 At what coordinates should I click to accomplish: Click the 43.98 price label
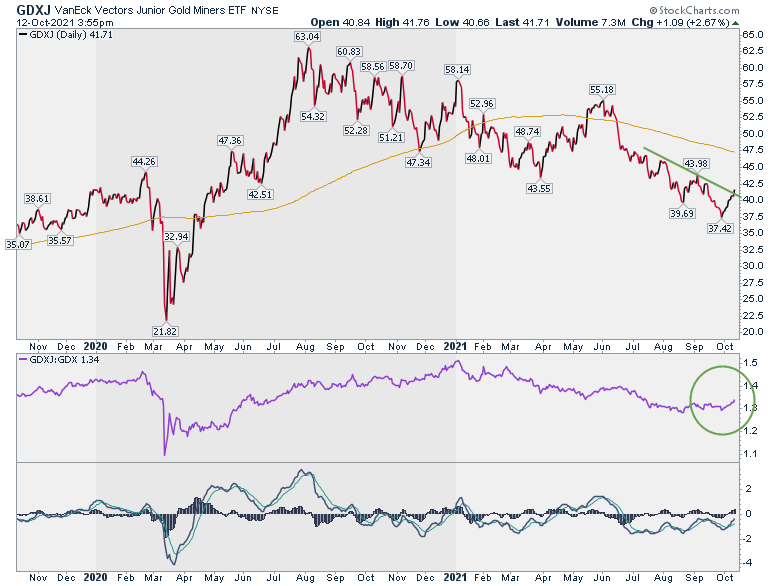696,163
